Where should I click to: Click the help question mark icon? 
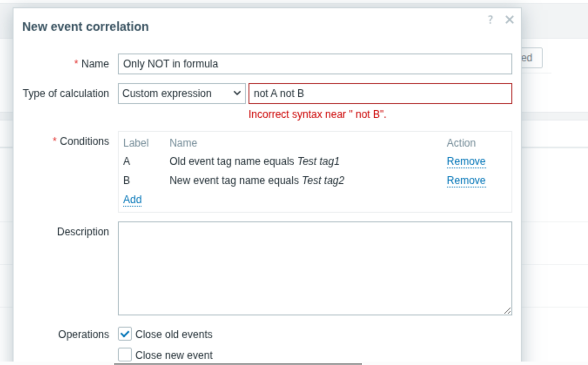490,20
